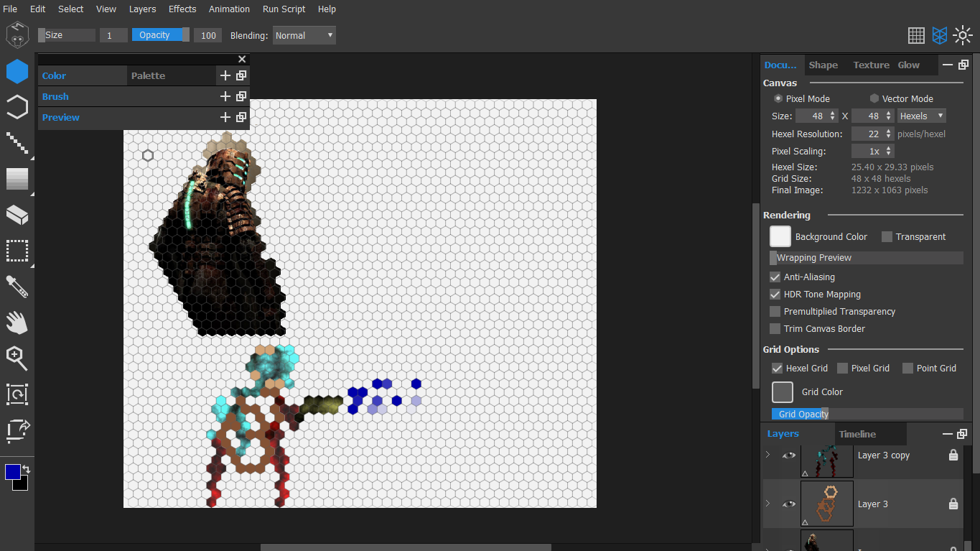Collapse the Layers panel with minus icon

(948, 434)
